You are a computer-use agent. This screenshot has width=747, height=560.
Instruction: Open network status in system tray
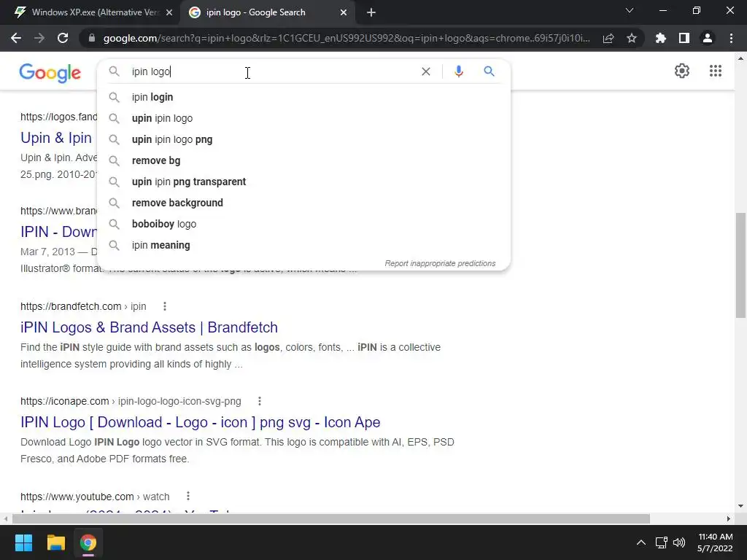click(x=661, y=542)
